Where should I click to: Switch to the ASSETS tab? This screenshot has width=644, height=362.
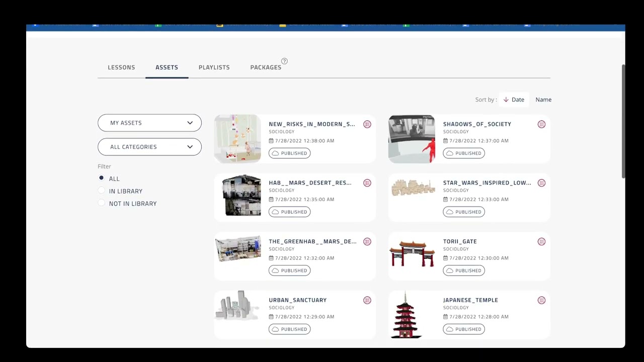pos(167,67)
